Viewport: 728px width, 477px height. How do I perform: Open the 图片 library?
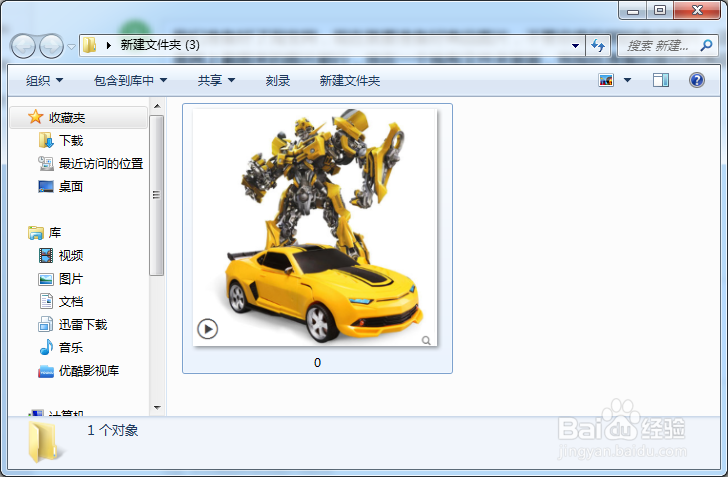tap(71, 279)
